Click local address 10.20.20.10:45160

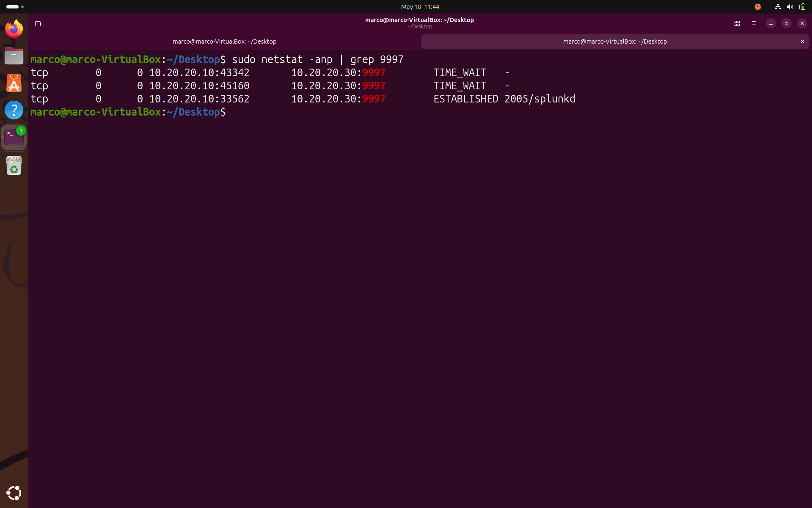[199, 86]
